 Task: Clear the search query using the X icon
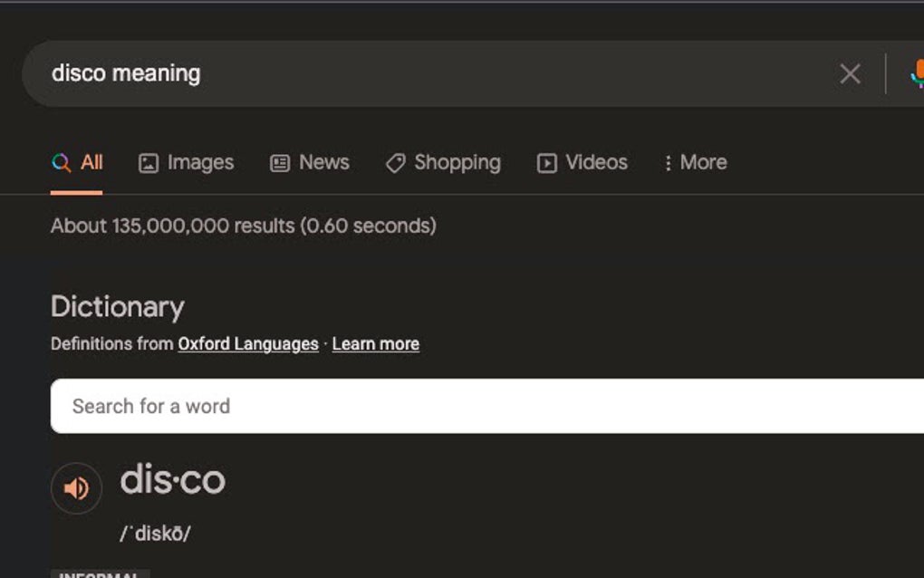click(x=849, y=74)
